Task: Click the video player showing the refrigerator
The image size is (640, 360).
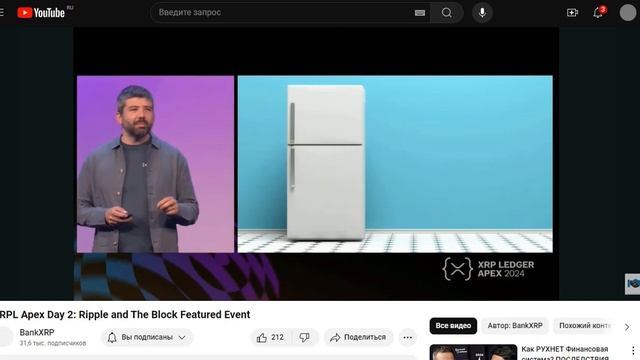Action: (x=316, y=164)
